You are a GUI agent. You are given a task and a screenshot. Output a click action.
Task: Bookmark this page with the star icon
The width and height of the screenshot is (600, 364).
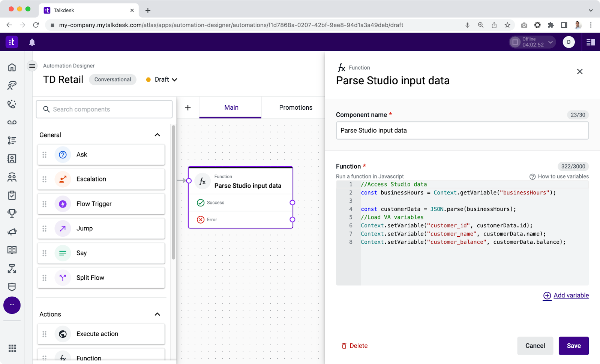pyautogui.click(x=507, y=25)
